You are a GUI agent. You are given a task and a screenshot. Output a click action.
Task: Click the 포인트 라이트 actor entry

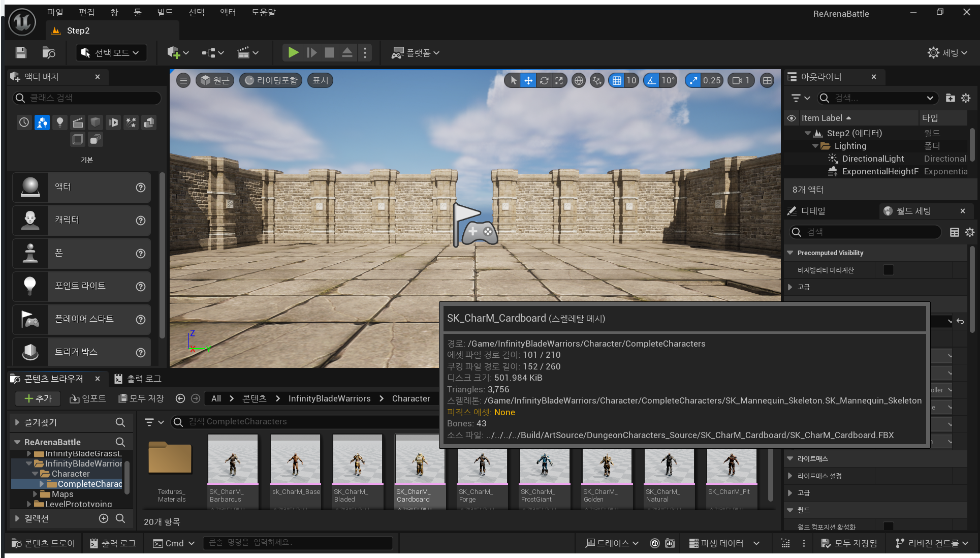pyautogui.click(x=81, y=286)
